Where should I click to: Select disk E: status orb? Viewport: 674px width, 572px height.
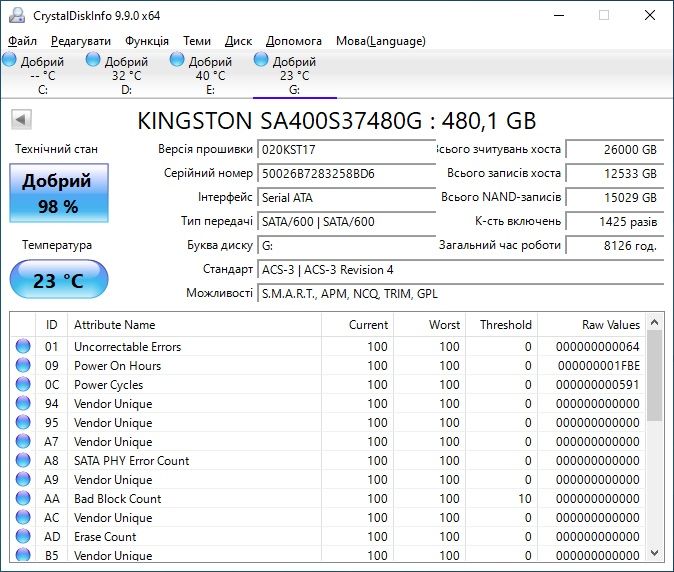click(177, 60)
